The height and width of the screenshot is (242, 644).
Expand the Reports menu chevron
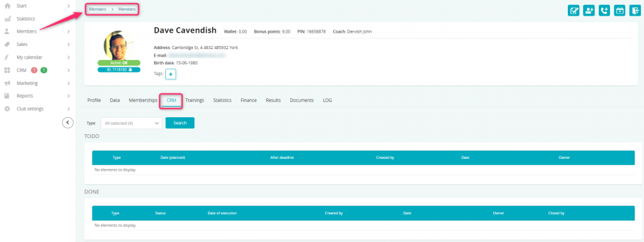[69, 96]
